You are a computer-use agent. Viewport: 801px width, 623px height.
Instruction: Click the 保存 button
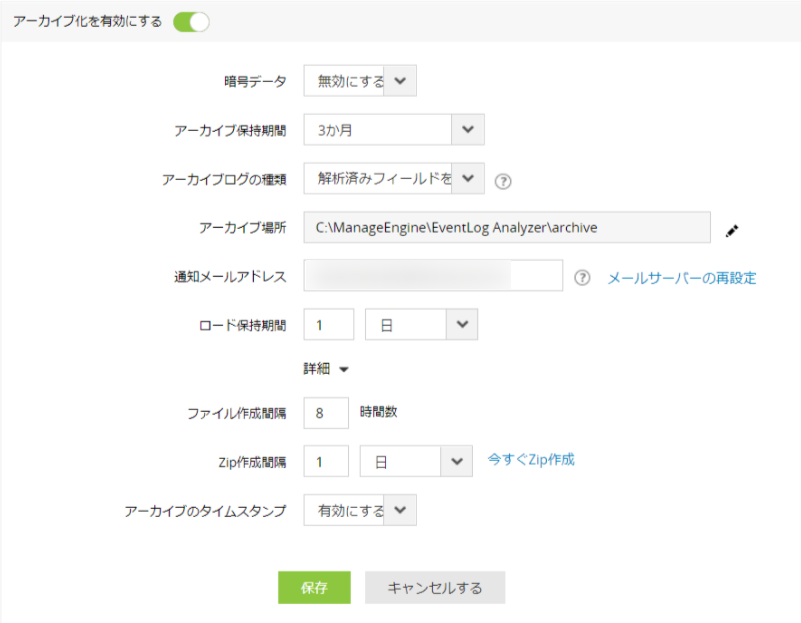(314, 588)
